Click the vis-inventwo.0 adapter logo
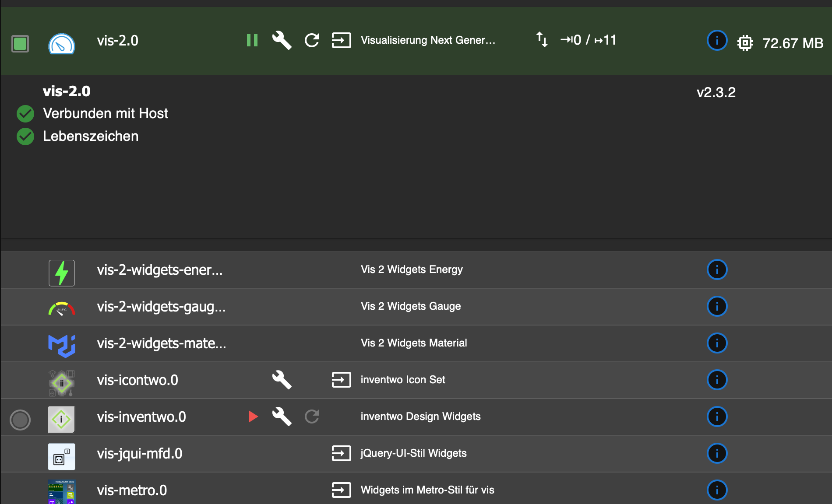This screenshot has width=832, height=504. (61, 420)
